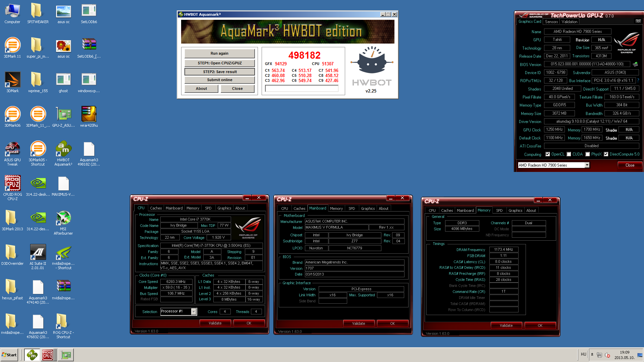Switch to ROG CPU-Z taskbar button

click(x=48, y=355)
